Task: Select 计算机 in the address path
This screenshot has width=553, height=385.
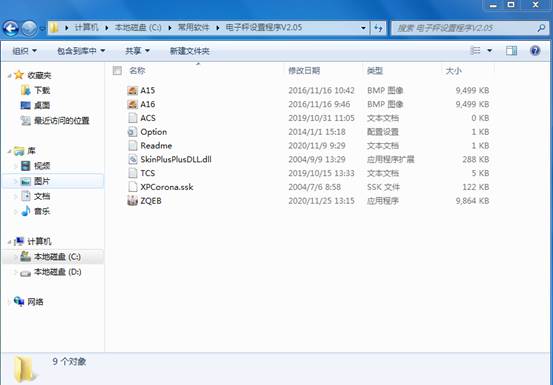Action: coord(86,28)
